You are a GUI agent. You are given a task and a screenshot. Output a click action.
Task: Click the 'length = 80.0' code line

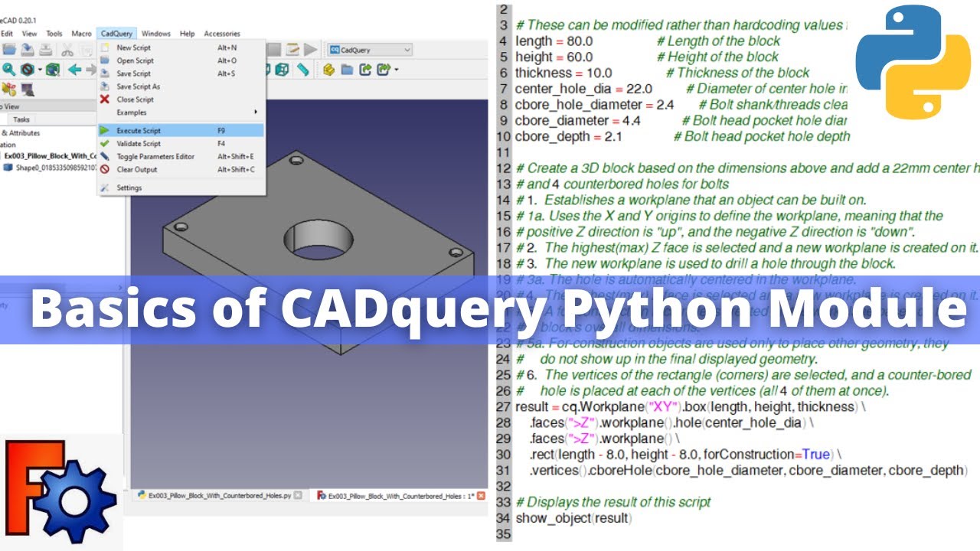pos(554,41)
